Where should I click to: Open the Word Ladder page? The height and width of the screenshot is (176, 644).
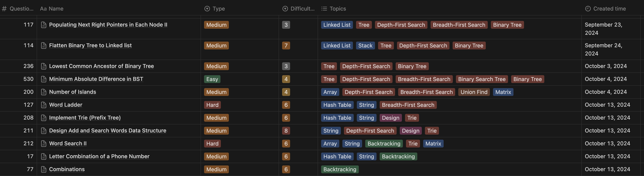66,105
